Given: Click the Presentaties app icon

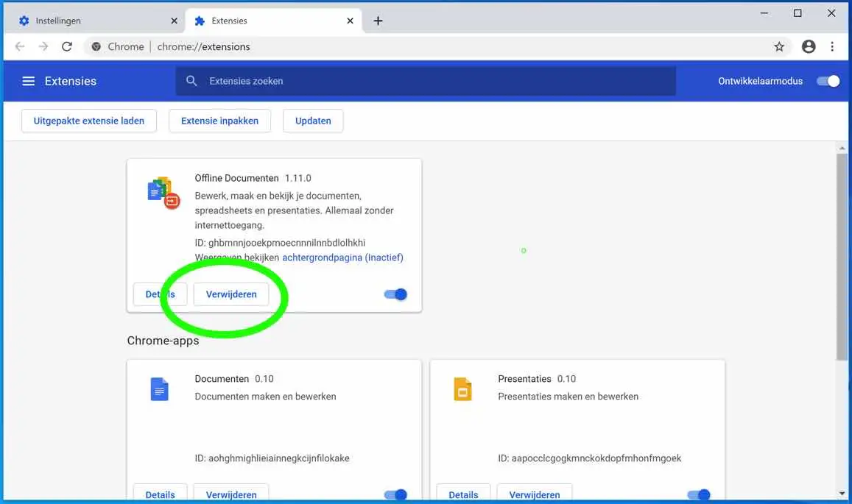Looking at the screenshot, I should click(x=462, y=389).
